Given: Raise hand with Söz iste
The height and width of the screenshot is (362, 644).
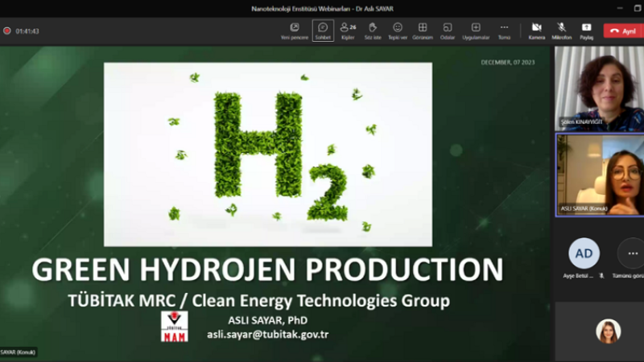Looking at the screenshot, I should pos(373,31).
